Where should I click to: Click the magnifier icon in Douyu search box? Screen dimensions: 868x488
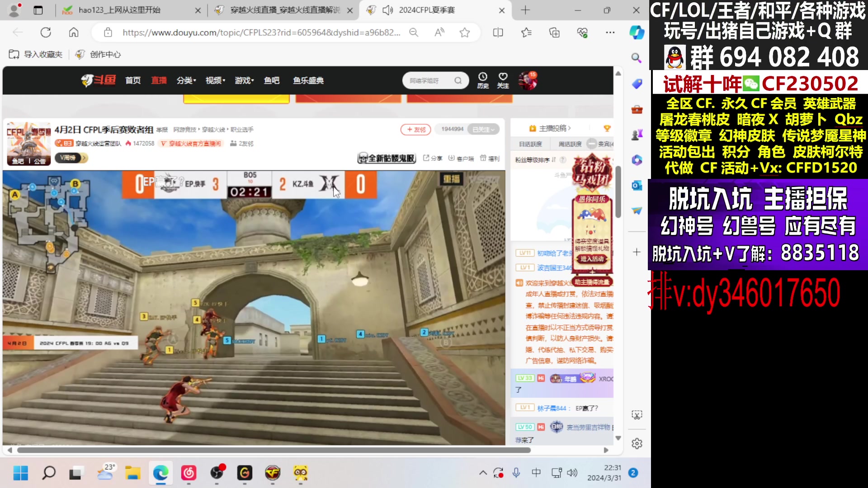(x=458, y=80)
